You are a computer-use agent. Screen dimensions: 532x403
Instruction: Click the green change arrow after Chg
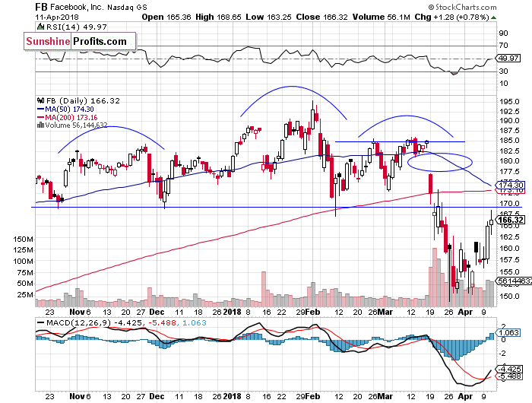(493, 17)
